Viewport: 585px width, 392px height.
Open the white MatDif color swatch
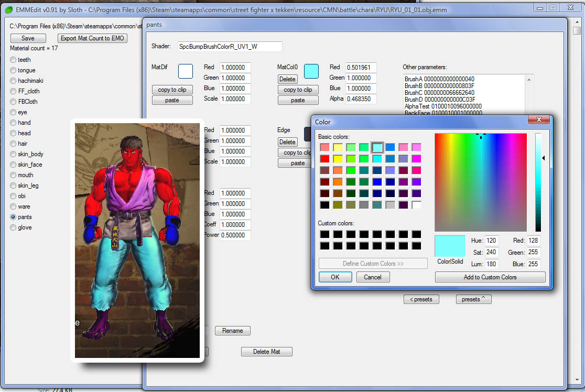(186, 71)
